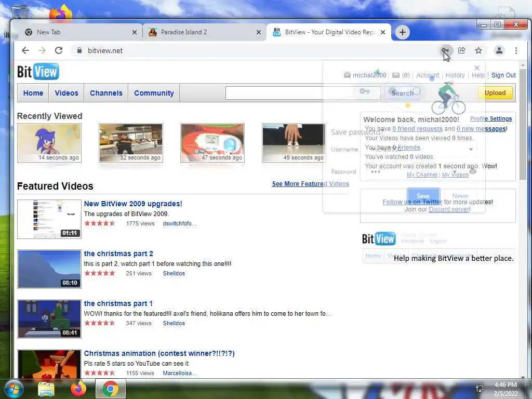Open the Home navigation item
Image resolution: width=532 pixels, height=399 pixels.
33,93
